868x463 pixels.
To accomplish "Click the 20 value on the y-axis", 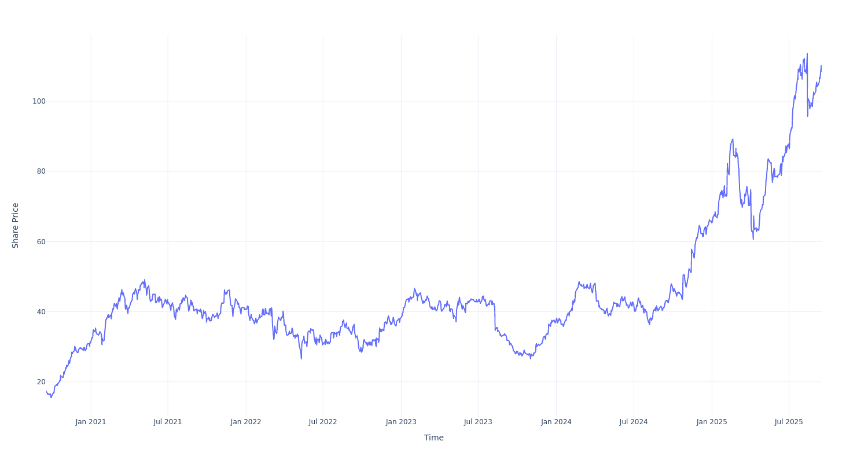I will coord(41,382).
